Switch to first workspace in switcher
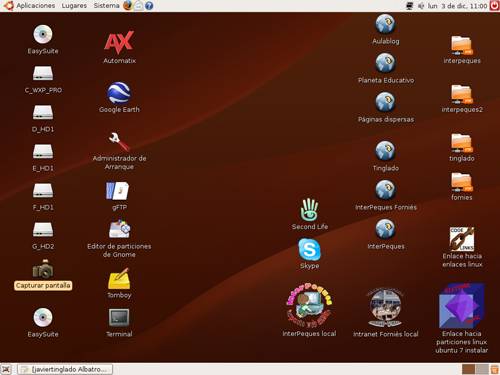 pos(468,369)
